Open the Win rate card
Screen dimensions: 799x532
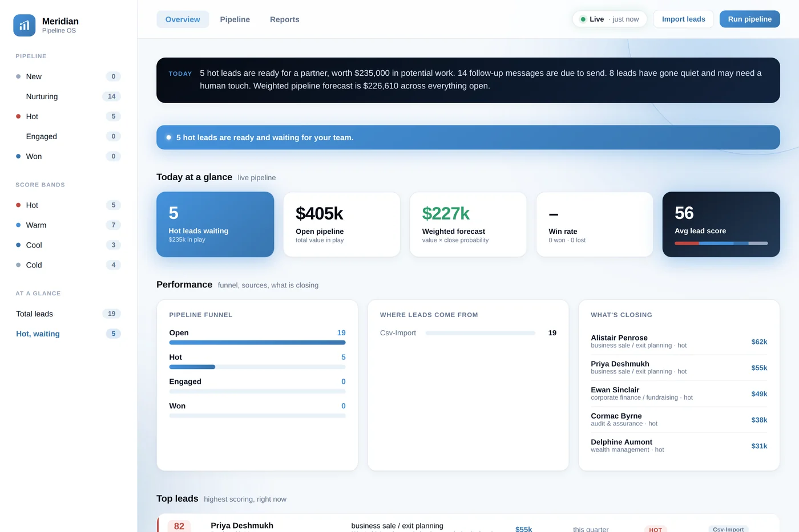595,224
